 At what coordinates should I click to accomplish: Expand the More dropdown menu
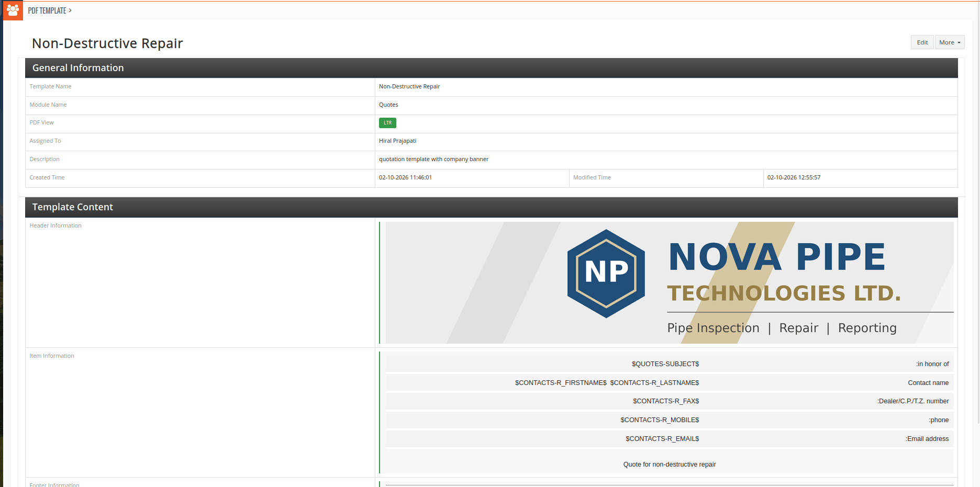[950, 42]
